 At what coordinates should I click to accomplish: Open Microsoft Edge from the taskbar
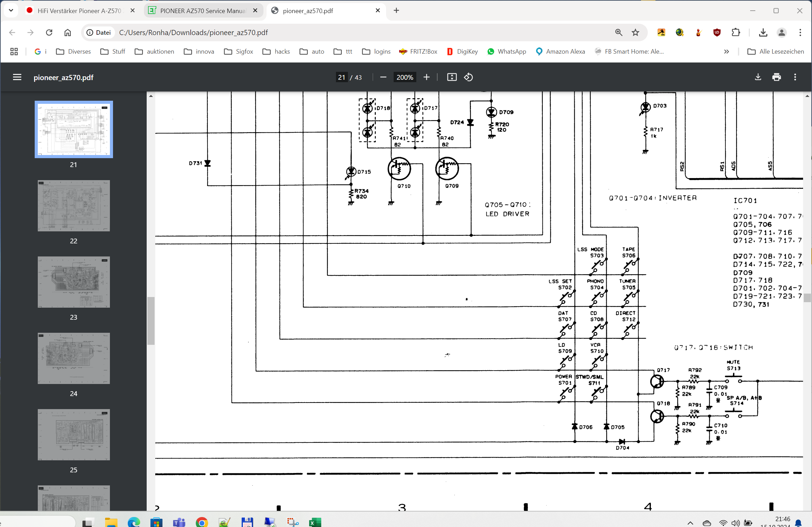(134, 522)
